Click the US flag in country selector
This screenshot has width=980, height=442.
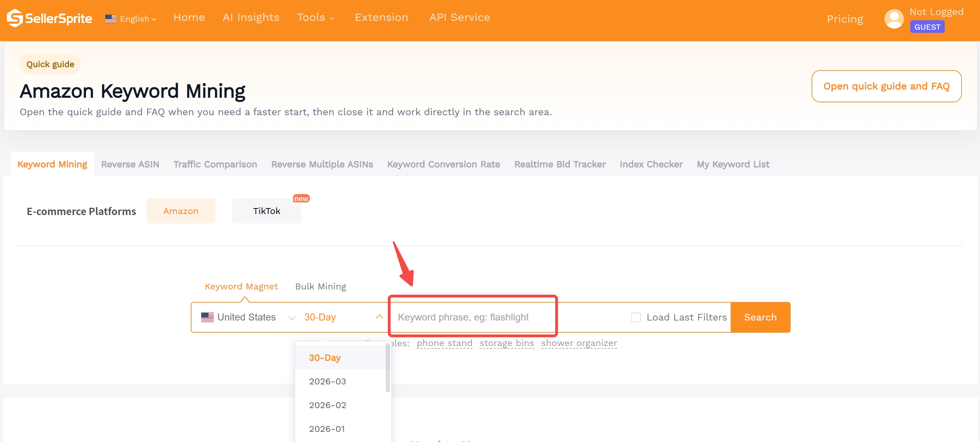coord(208,317)
